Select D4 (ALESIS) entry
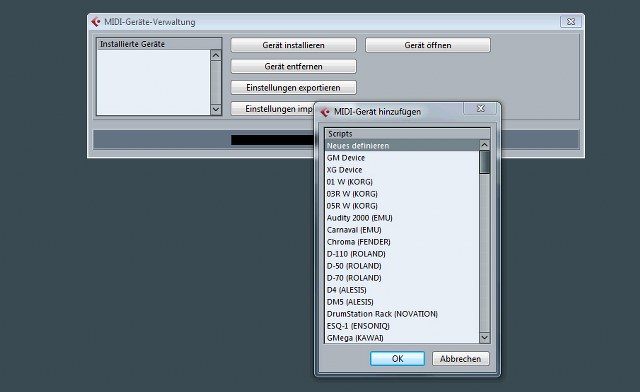This screenshot has width=640, height=392. pyautogui.click(x=402, y=290)
